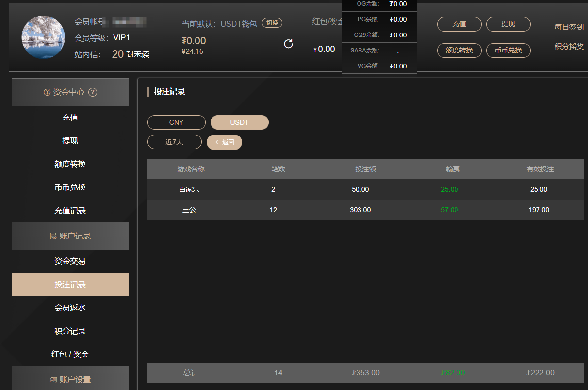
Task: Open the 近7天 date range dropdown
Action: [x=174, y=142]
